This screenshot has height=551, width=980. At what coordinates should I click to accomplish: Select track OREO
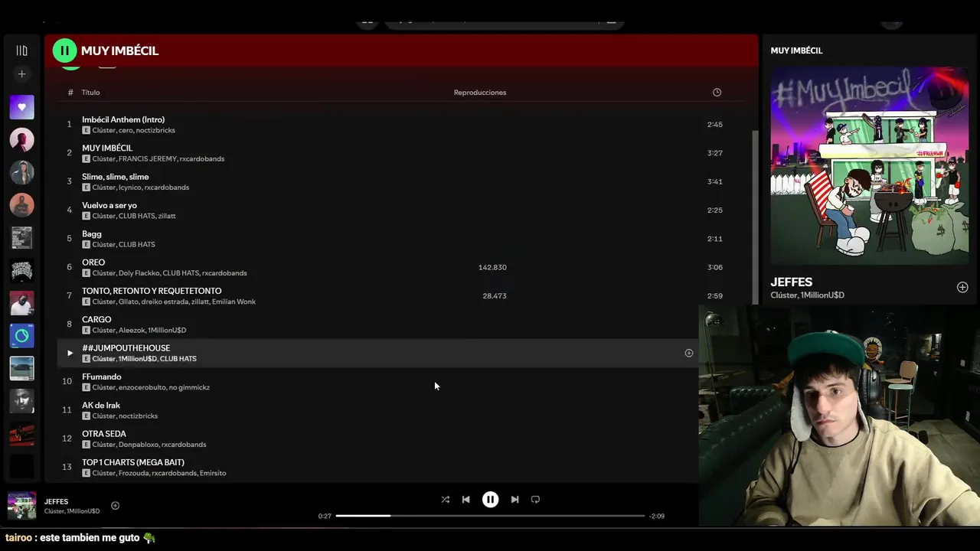[93, 262]
